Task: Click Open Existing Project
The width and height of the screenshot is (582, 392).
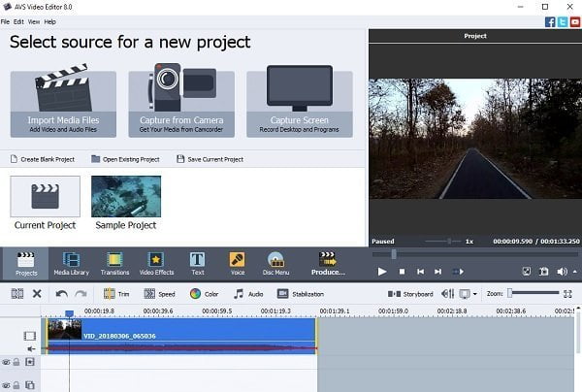Action: [125, 159]
